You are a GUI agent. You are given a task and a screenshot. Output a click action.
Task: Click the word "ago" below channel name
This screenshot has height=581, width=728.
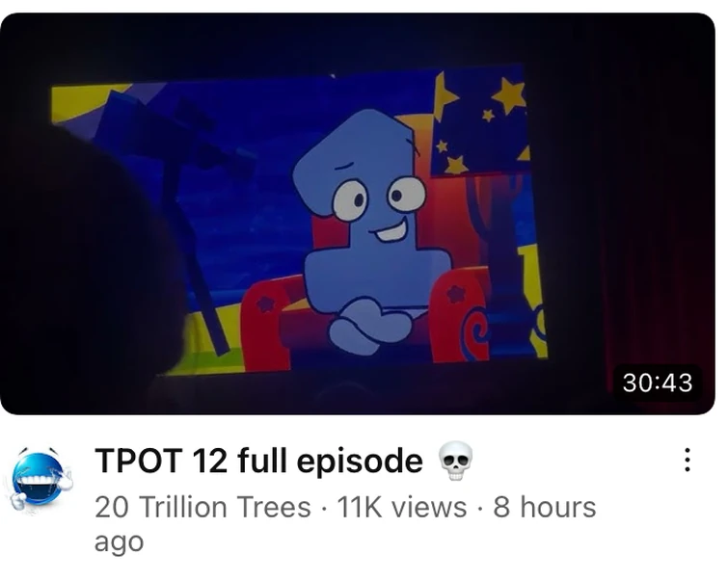click(119, 542)
